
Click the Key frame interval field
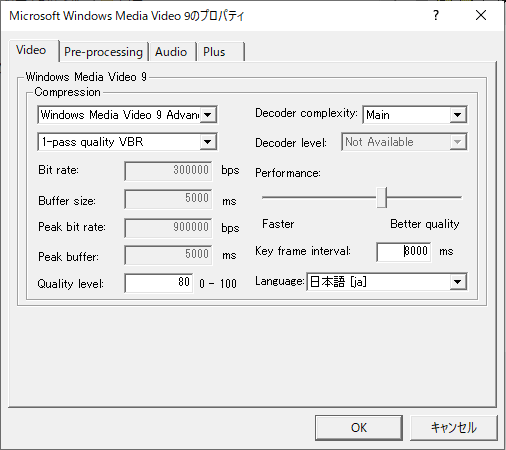pos(404,251)
